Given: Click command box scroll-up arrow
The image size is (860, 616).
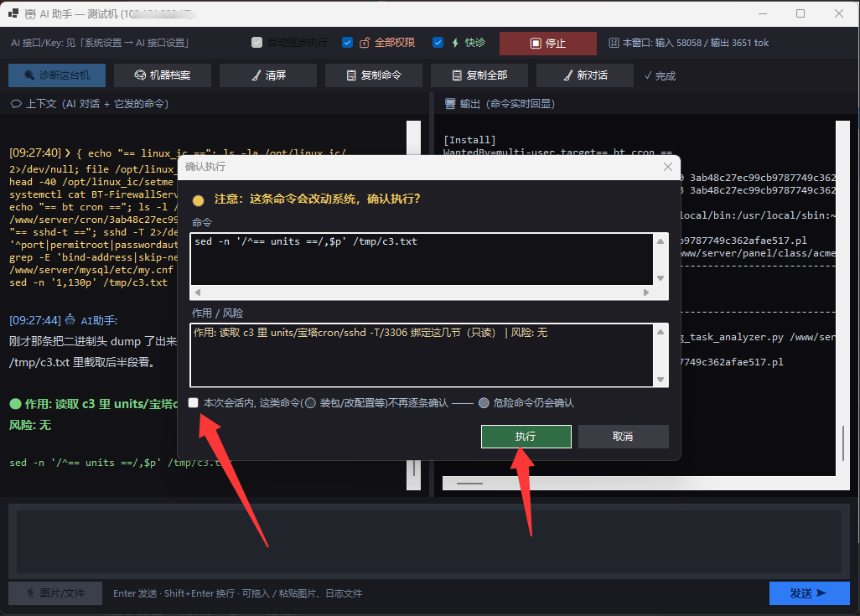Looking at the screenshot, I should (661, 241).
